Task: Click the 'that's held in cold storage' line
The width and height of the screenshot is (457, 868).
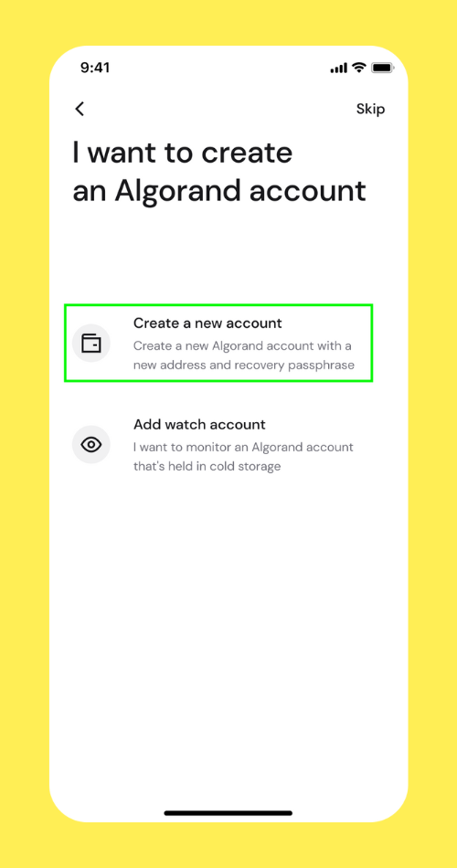Action: point(207,467)
